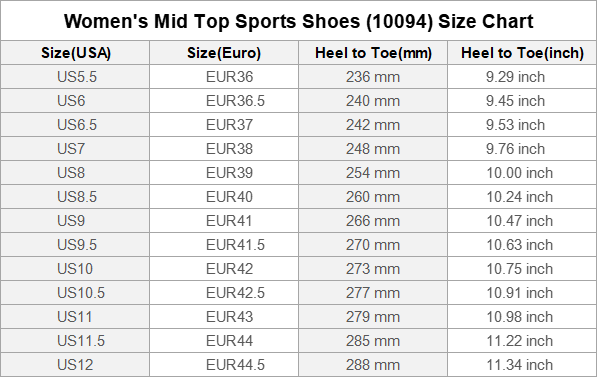Click the 9.76 inch cell
Image resolution: width=597 pixels, height=377 pixels.
coord(522,149)
